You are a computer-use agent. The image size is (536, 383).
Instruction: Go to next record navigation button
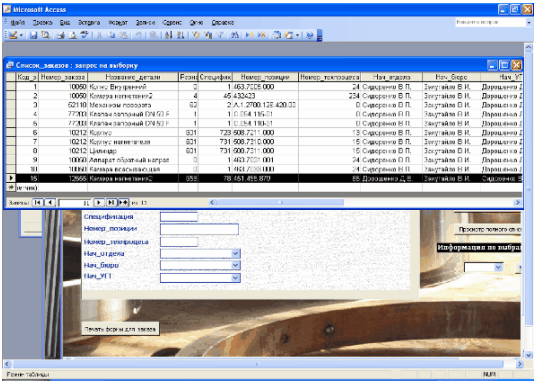[x=99, y=202]
